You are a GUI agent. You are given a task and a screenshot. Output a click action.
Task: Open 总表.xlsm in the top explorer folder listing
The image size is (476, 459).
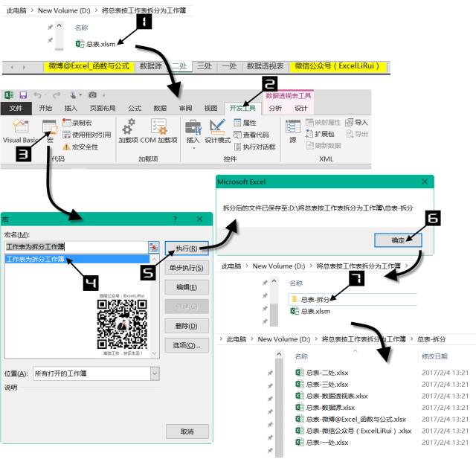[x=95, y=44]
